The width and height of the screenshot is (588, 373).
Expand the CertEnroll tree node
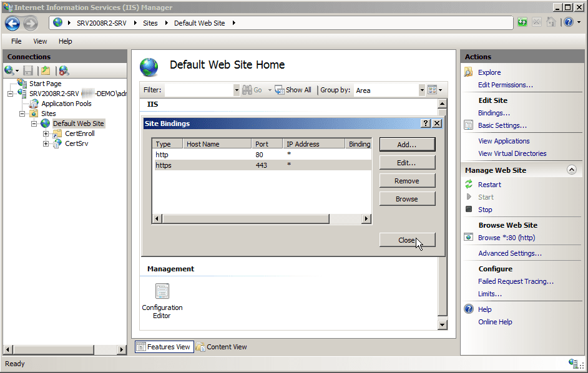point(46,133)
